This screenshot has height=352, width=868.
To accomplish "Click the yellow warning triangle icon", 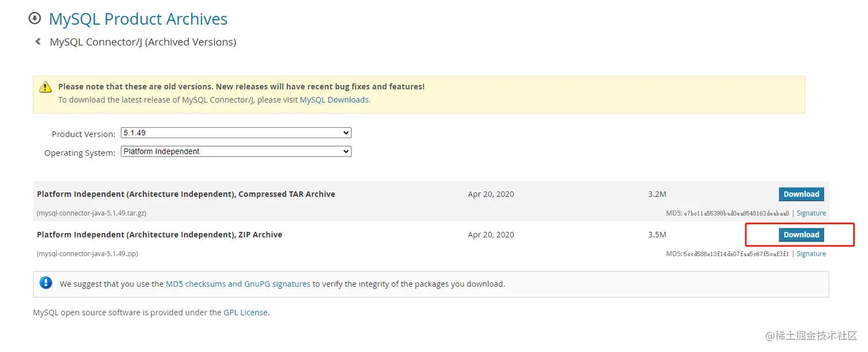I will 45,87.
